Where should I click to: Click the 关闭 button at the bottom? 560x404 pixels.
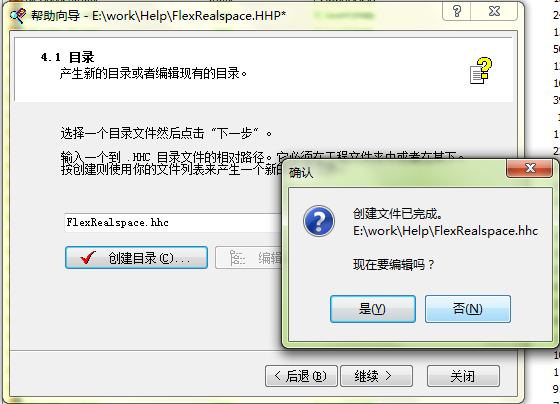[x=463, y=376]
